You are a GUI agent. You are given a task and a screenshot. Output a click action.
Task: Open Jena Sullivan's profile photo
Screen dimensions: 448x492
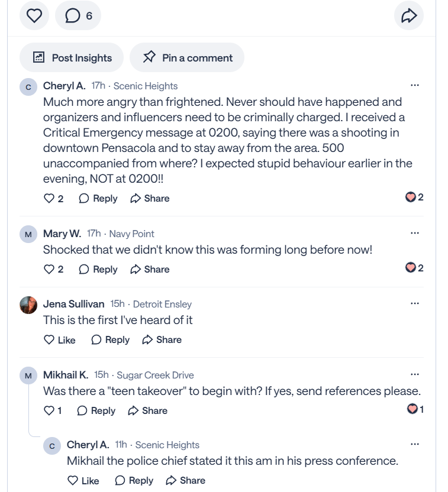28,305
